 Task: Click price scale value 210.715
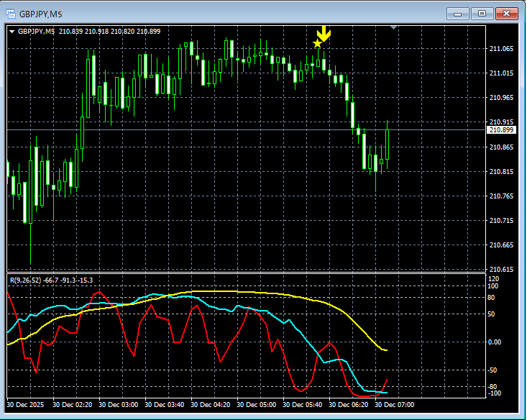pos(501,220)
